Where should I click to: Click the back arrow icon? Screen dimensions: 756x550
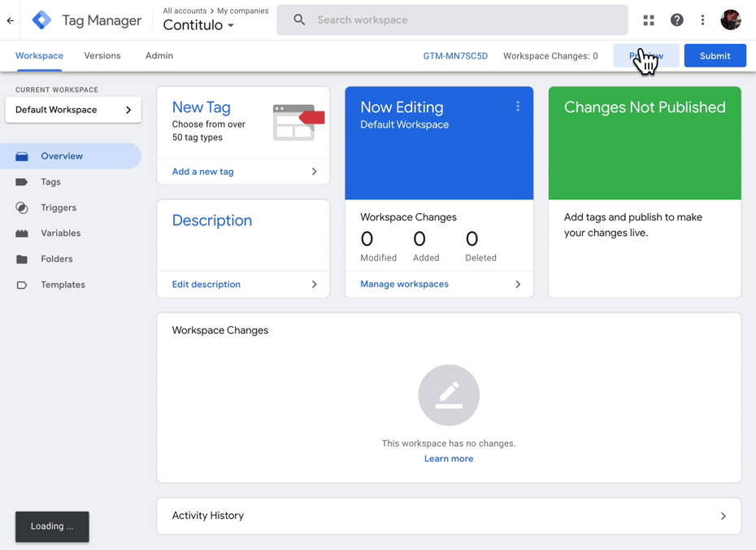[10, 20]
